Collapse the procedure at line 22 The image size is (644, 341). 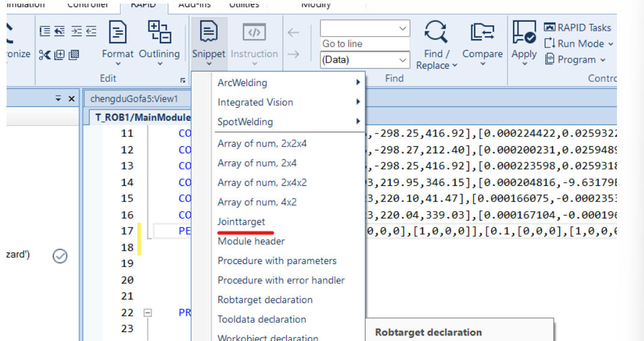[146, 313]
